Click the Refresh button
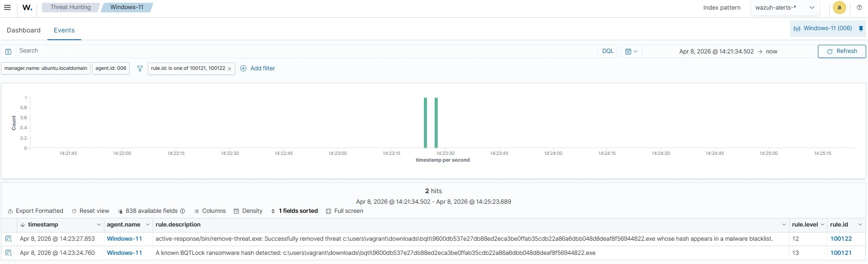Image resolution: width=868 pixels, height=264 pixels. [842, 51]
